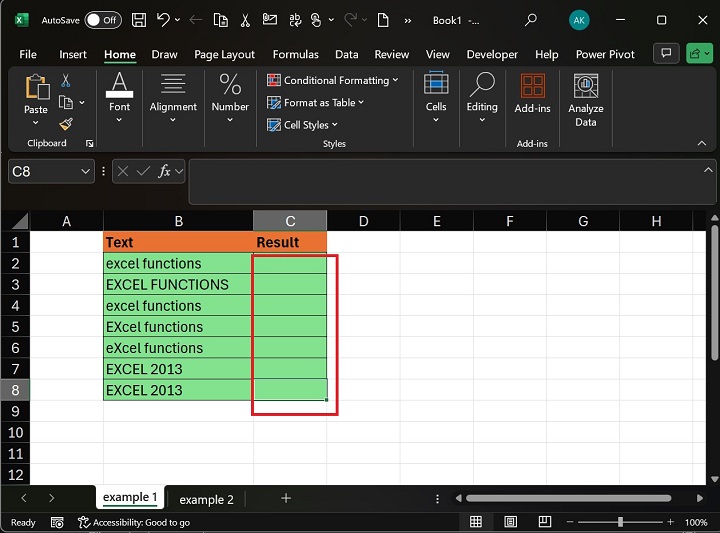Screen dimensions: 720x533
Task: Click the Insert Function fx icon
Action: (165, 172)
